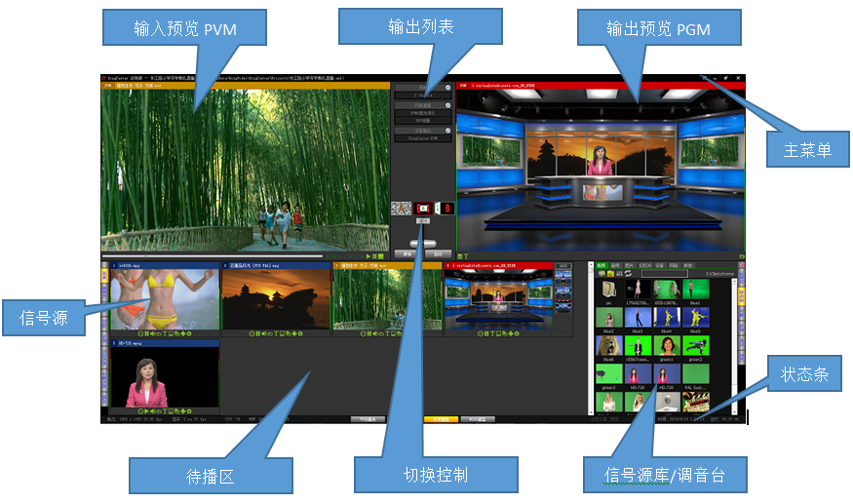This screenshot has width=853, height=504.
Task: Click the yellow button in the bottom bar
Action: point(439,419)
